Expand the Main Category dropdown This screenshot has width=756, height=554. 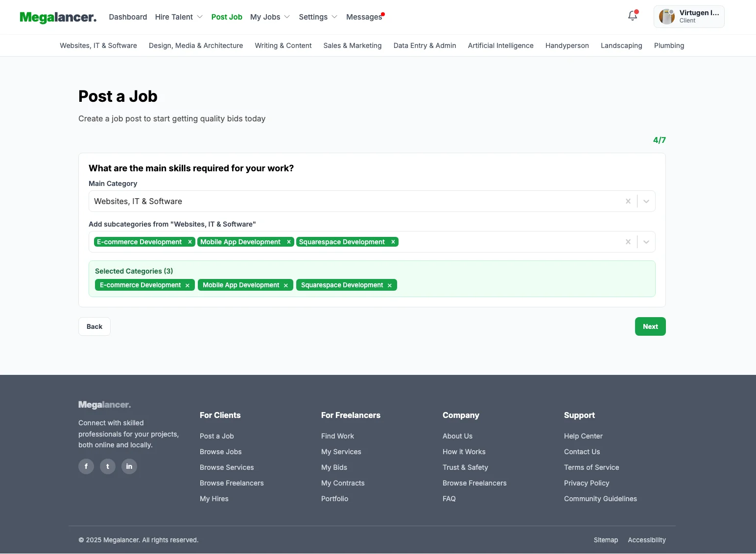(x=646, y=201)
